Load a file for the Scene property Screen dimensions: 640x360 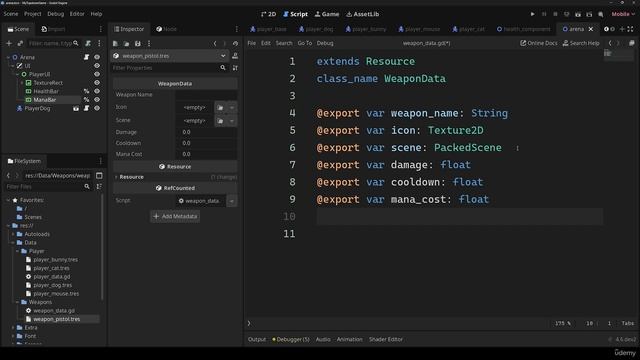click(x=220, y=121)
